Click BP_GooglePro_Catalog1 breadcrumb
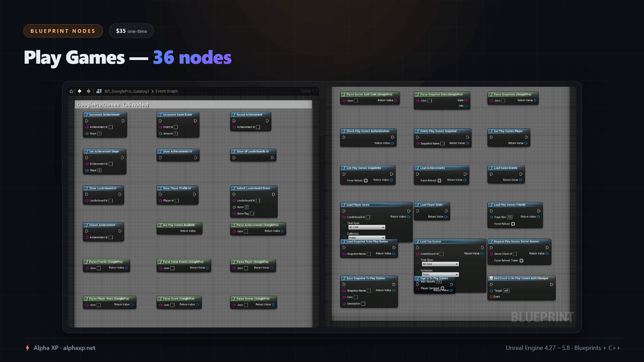Image resolution: width=644 pixels, height=362 pixels. coord(127,91)
